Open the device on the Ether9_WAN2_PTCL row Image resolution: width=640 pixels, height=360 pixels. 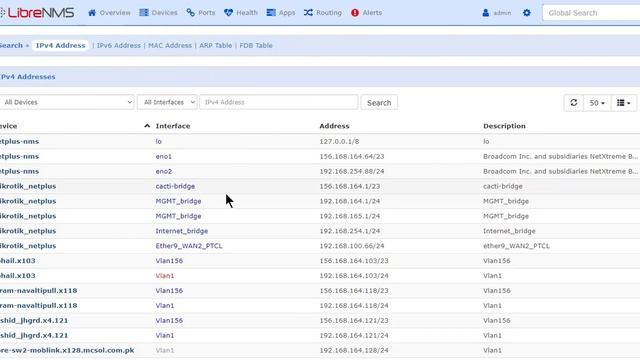28,246
